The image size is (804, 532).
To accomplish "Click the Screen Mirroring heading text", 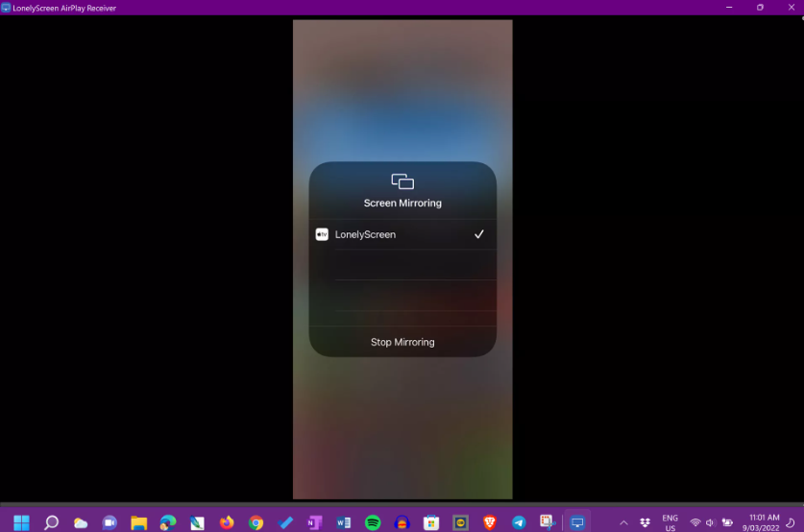I will point(402,203).
